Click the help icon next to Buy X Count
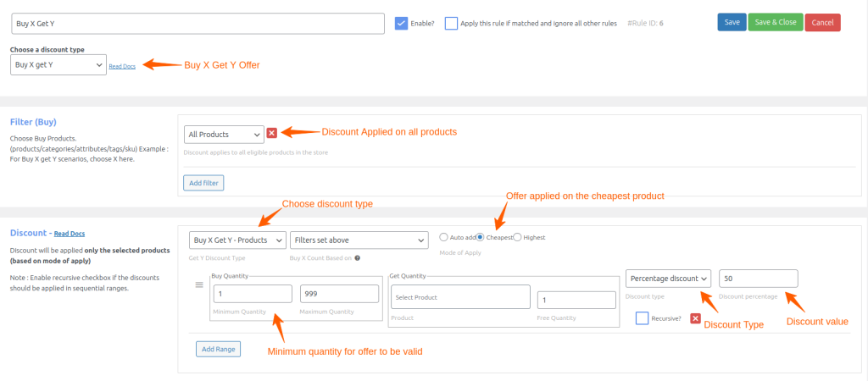This screenshot has width=868, height=381. pyautogui.click(x=358, y=258)
